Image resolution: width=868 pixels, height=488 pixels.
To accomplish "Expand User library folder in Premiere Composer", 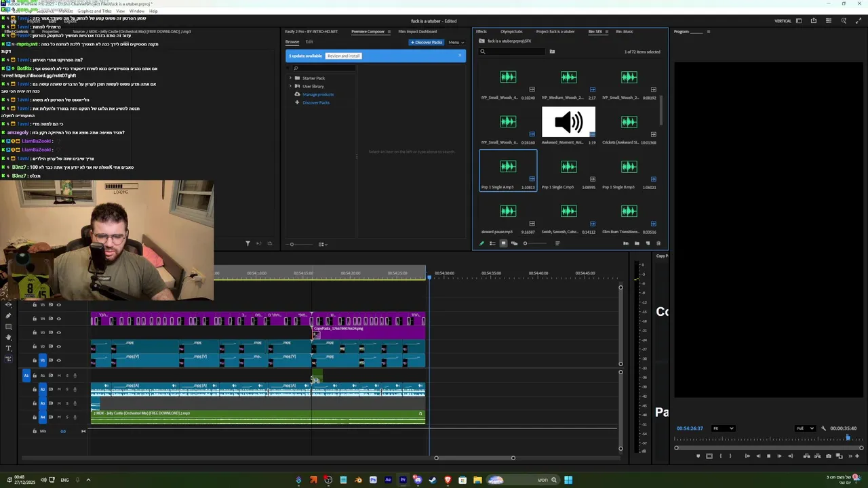I will coord(290,86).
